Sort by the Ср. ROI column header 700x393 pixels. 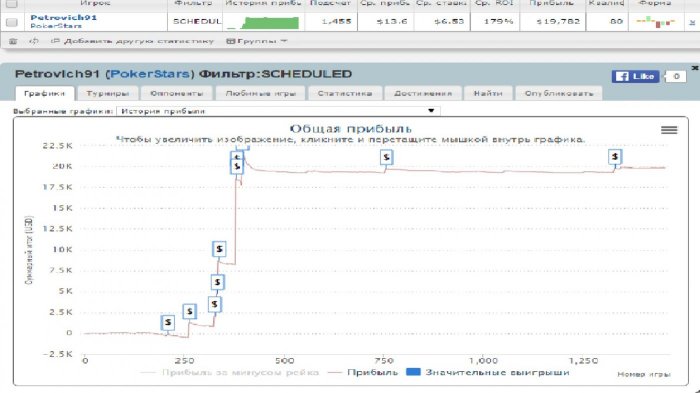(494, 3)
